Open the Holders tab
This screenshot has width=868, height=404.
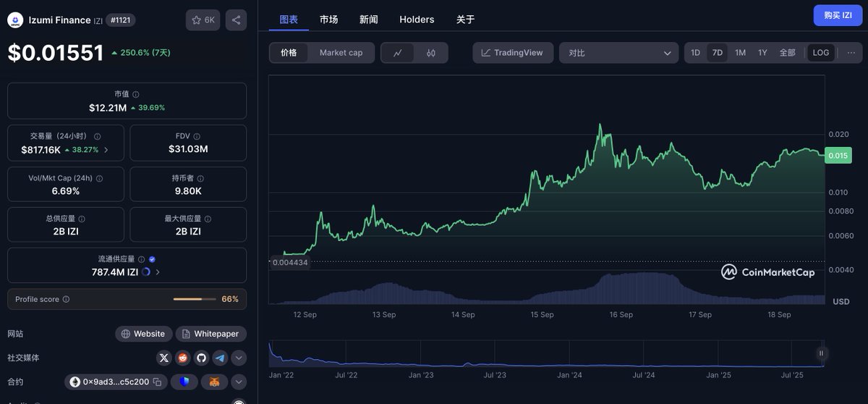pyautogui.click(x=417, y=20)
